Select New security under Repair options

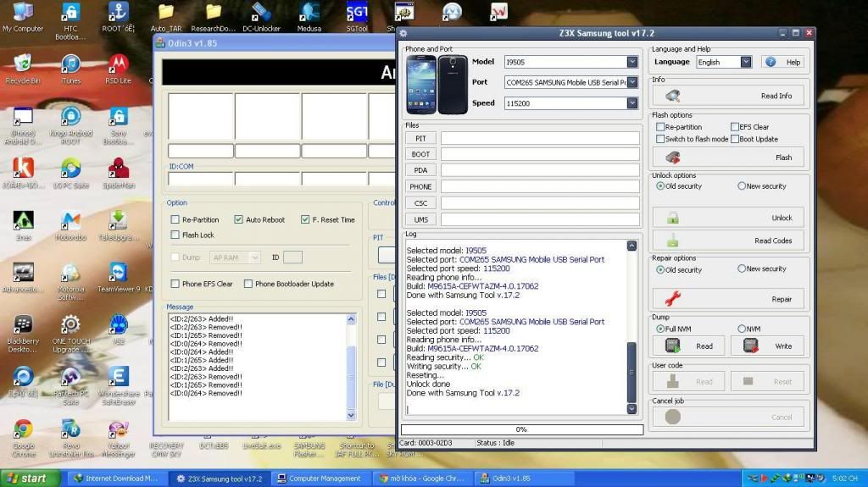coord(741,268)
